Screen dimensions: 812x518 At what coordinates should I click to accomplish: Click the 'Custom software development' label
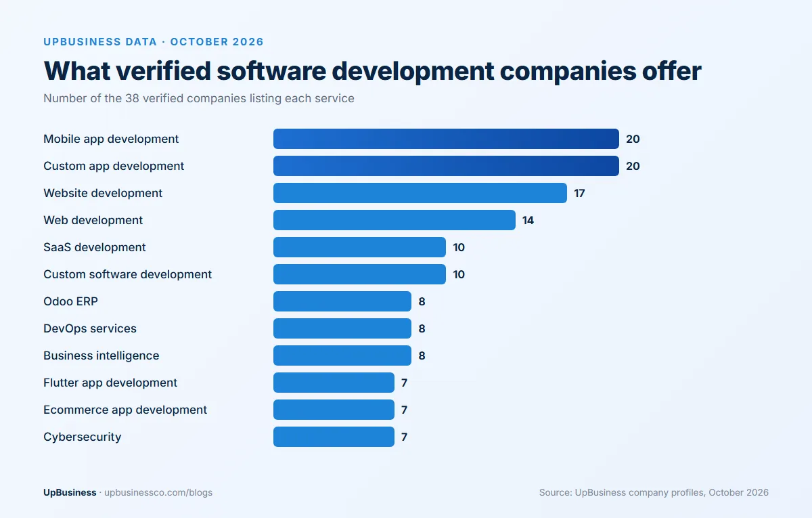[128, 274]
